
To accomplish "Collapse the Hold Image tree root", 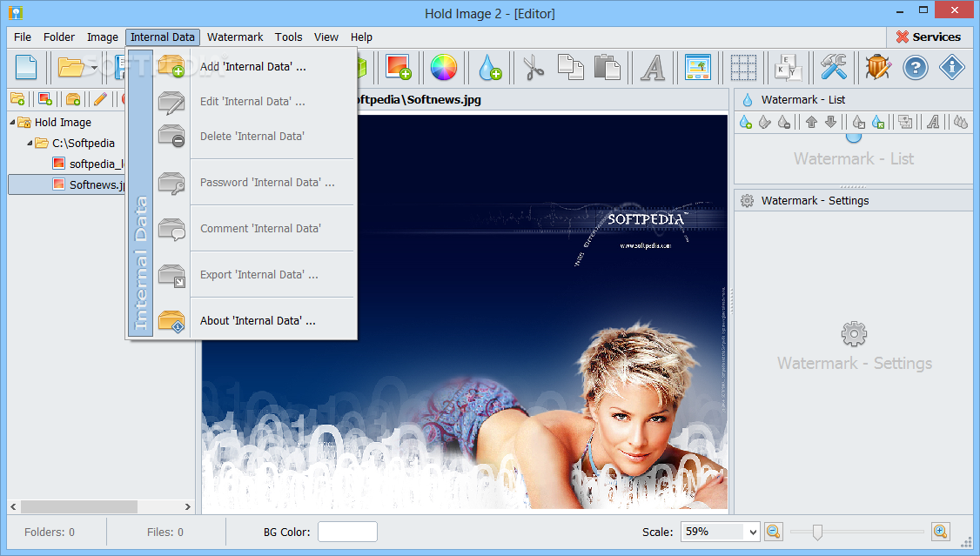I will (12, 123).
